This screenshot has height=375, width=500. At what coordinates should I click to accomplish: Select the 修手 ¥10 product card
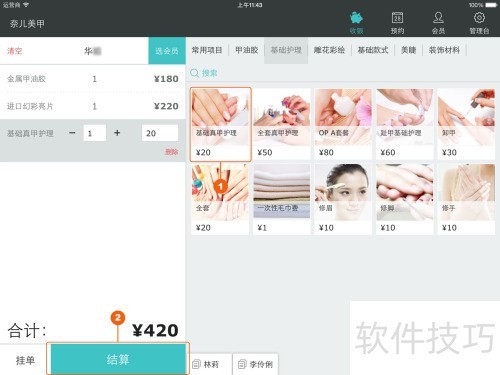[x=466, y=199]
